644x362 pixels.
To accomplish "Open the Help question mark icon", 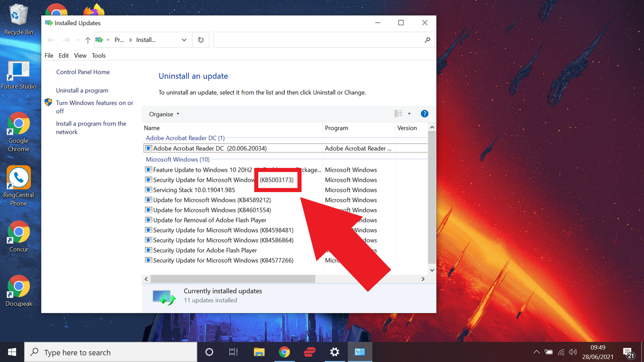I will pyautogui.click(x=425, y=114).
